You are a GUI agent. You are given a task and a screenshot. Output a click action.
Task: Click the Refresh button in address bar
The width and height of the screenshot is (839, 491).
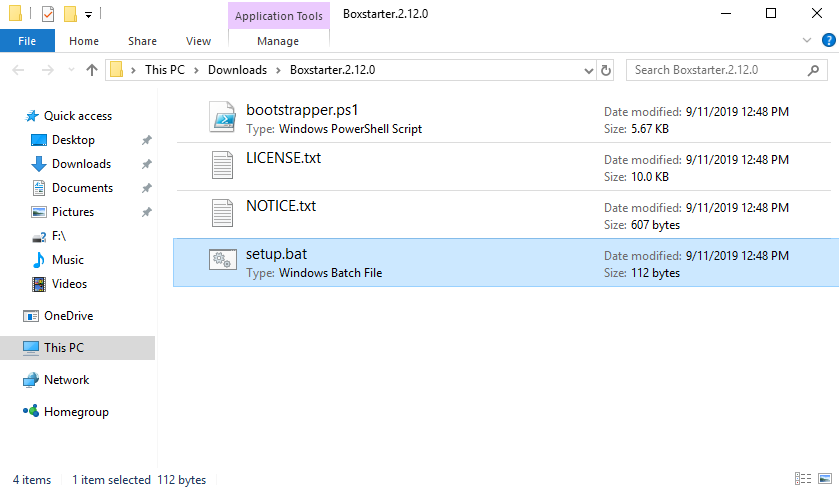tap(606, 70)
